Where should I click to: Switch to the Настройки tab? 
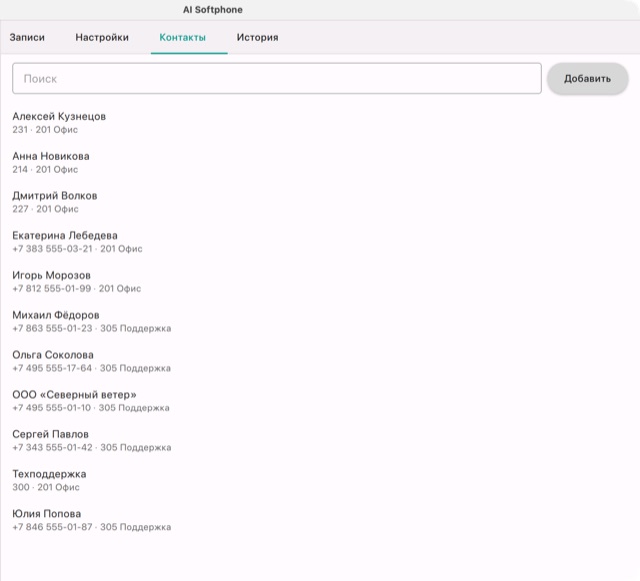pyautogui.click(x=102, y=38)
